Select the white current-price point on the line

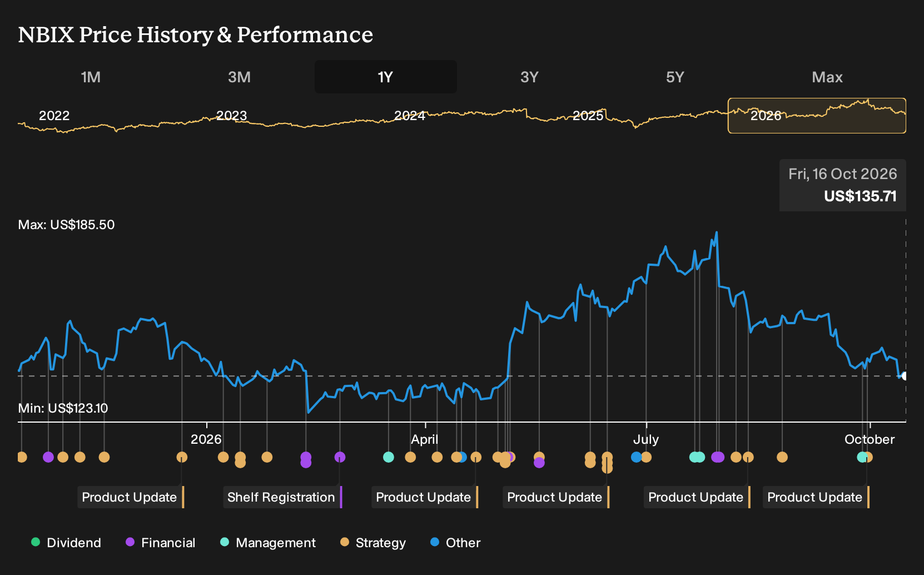904,376
